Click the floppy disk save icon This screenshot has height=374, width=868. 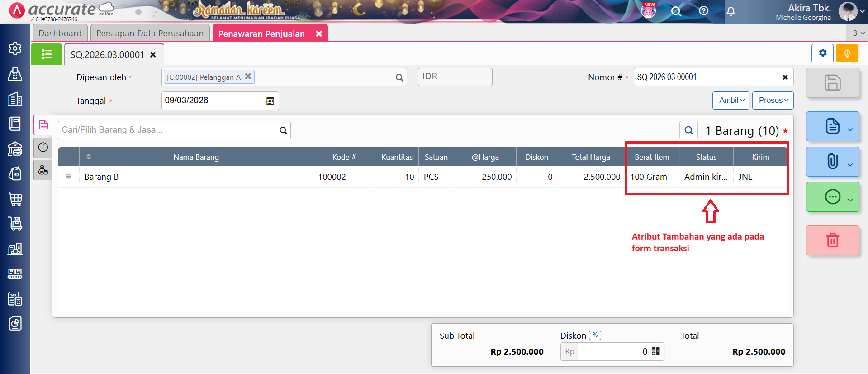coord(832,83)
